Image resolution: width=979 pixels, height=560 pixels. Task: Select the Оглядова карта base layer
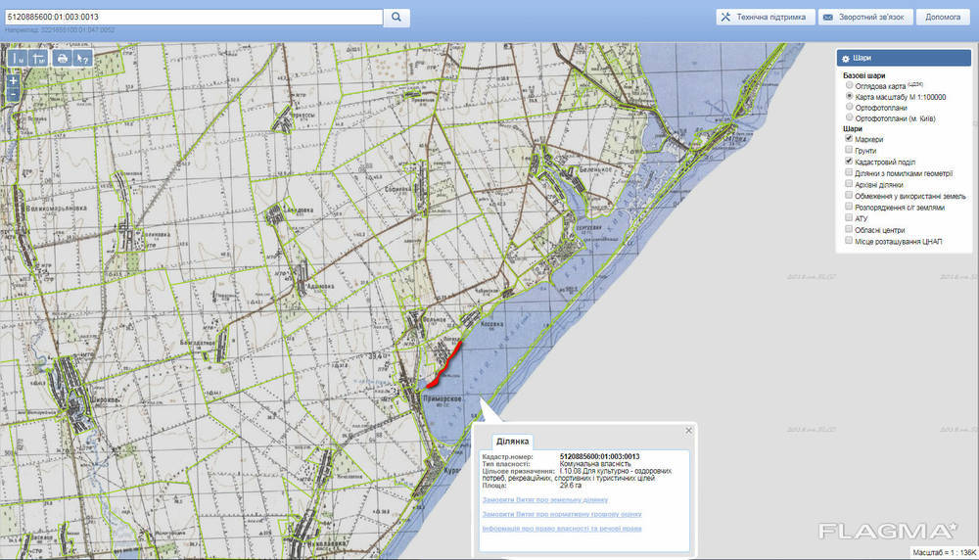pos(849,86)
